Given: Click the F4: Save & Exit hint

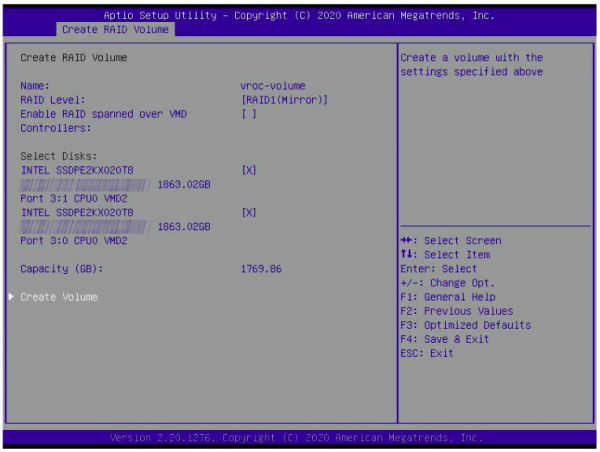Looking at the screenshot, I should 443,339.
